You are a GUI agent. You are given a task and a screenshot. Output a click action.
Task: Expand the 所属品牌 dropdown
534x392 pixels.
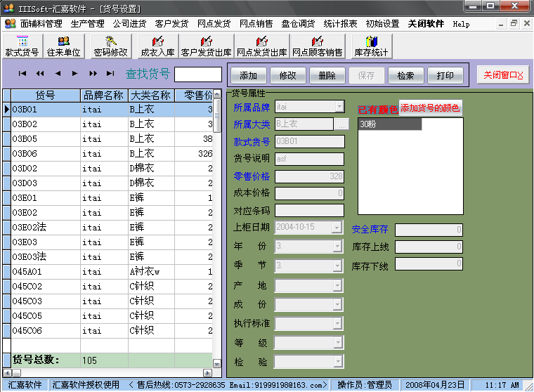[x=339, y=106]
